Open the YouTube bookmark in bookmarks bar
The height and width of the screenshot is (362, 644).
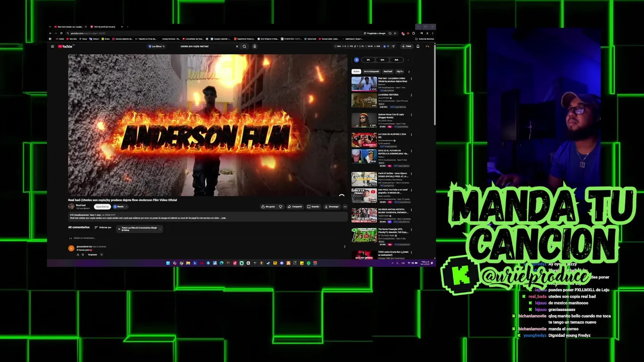pyautogui.click(x=71, y=39)
